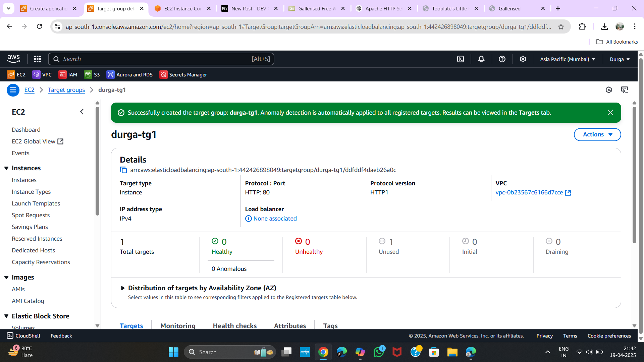Open the S3 shortcut in favorites bar
644x362 pixels.
click(92, 74)
